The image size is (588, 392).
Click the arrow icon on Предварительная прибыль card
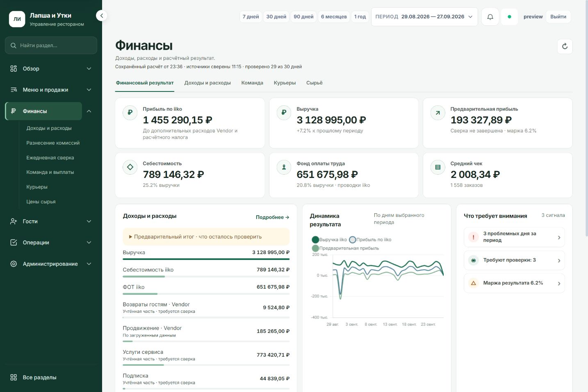[438, 112]
